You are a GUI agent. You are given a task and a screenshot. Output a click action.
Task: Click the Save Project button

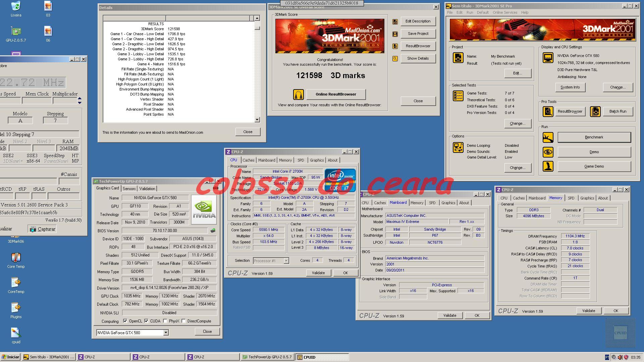pos(418,34)
